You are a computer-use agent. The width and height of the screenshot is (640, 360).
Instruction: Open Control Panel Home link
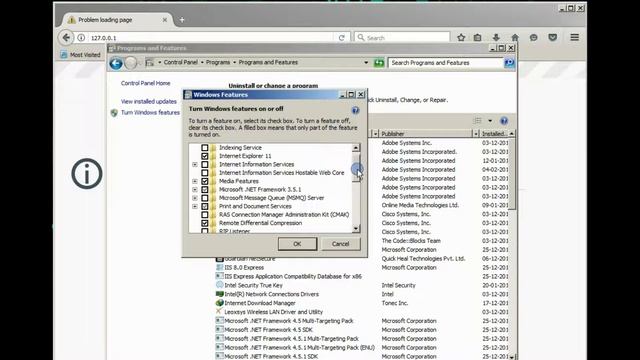pyautogui.click(x=145, y=83)
